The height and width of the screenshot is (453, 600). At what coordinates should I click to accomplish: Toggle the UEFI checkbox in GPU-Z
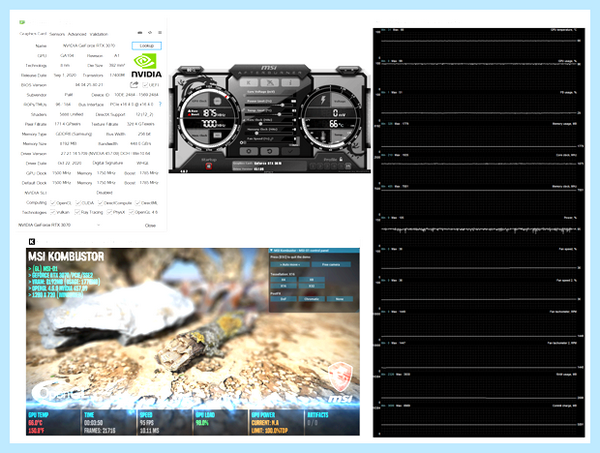(145, 85)
